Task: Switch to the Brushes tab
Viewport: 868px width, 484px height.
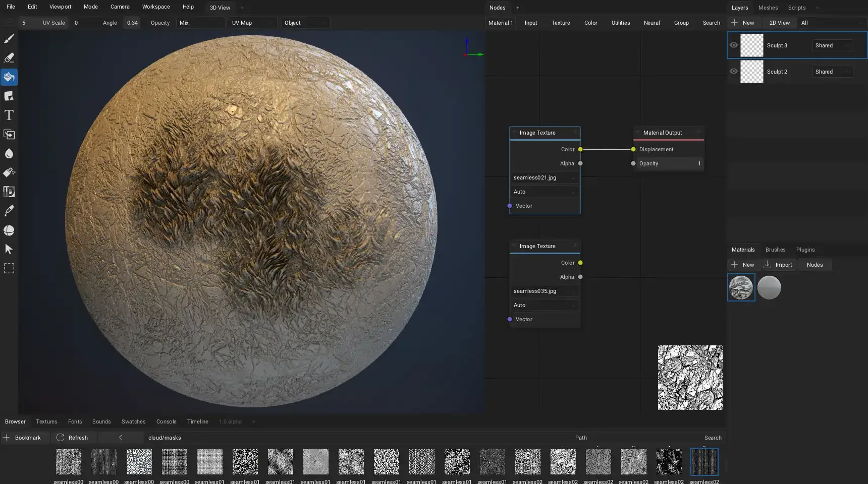Action: 775,250
